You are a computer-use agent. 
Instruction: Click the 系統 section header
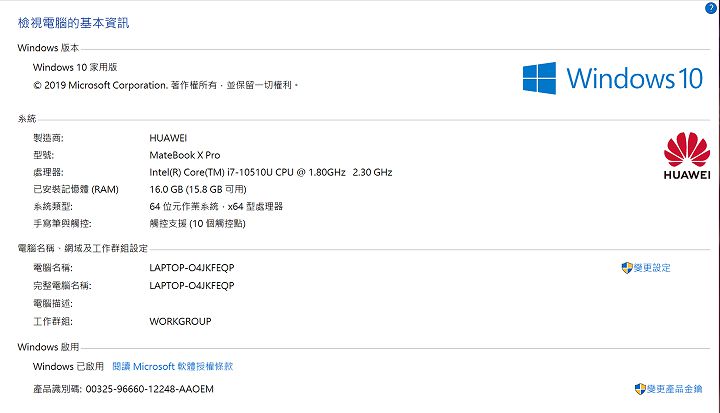(x=27, y=119)
